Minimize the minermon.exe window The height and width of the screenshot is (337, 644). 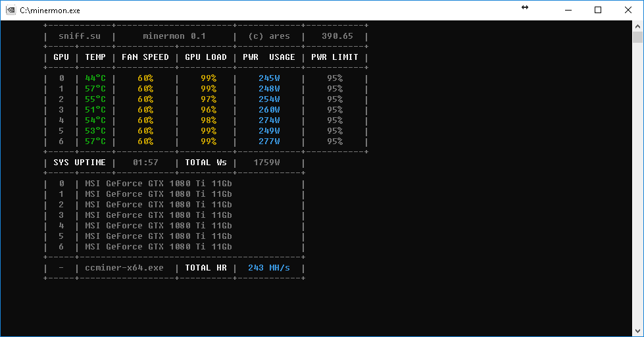click(568, 10)
